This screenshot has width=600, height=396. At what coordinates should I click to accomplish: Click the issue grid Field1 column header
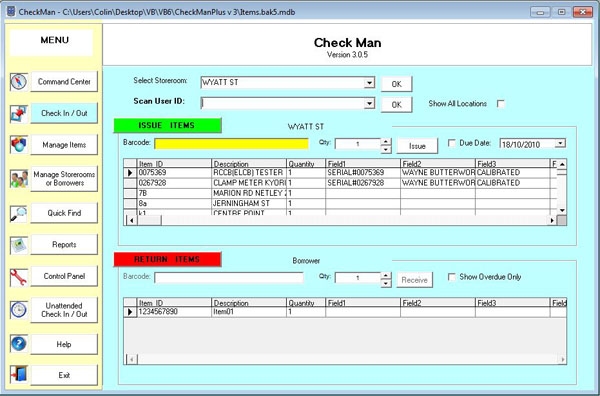(363, 163)
